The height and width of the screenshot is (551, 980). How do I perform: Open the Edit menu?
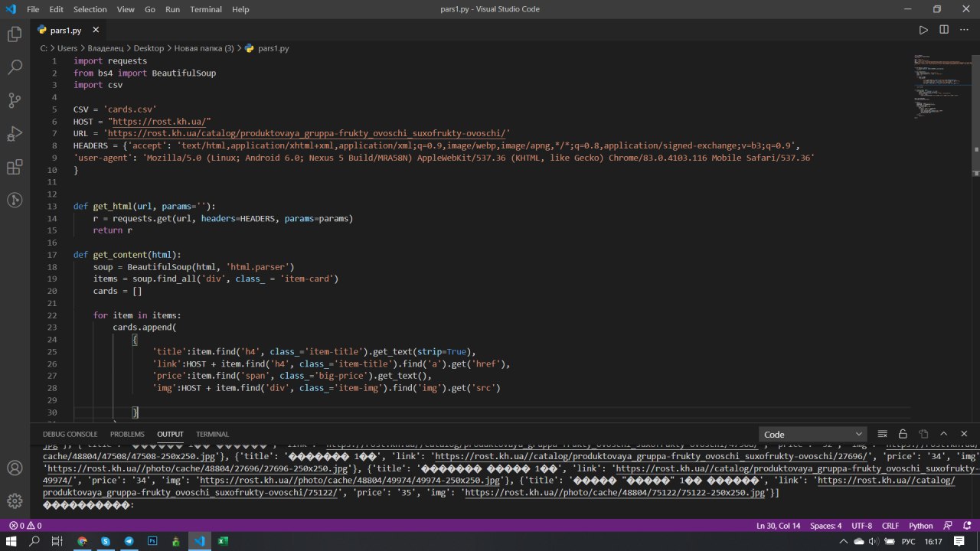(x=57, y=9)
